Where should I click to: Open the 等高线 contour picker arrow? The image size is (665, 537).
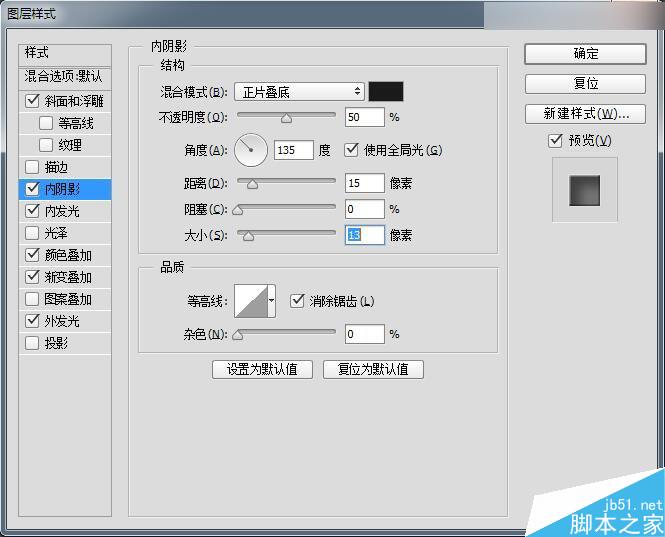point(271,301)
